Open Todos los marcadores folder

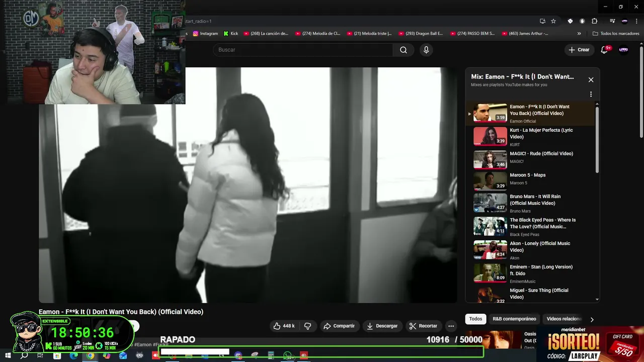(x=616, y=34)
